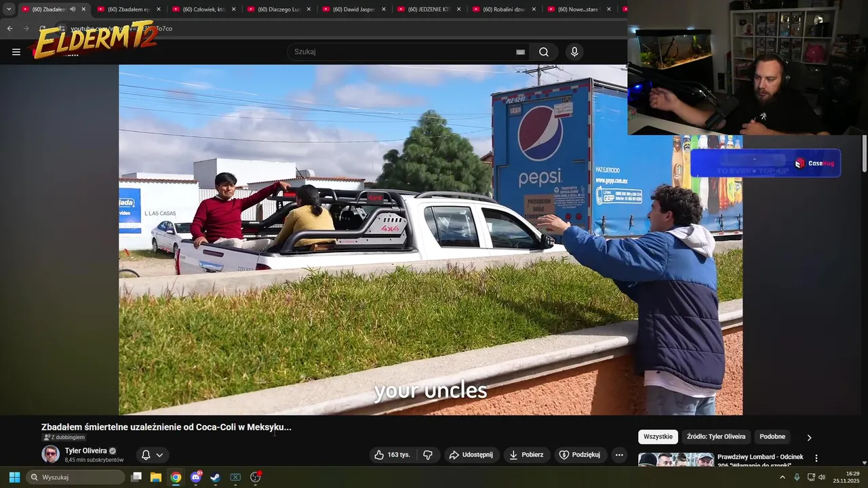Click the Windows taskbar Wyszukaj search box
Viewport: 868px width, 488px height.
coord(76,477)
